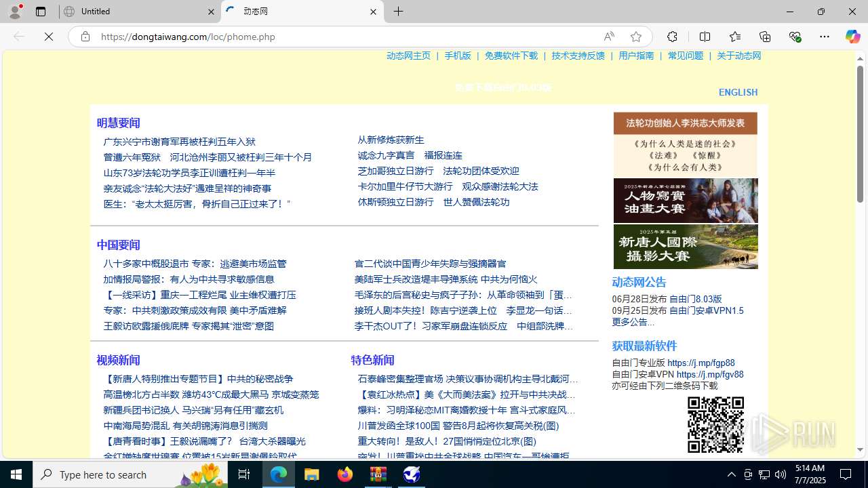Activate the Read aloud icon in the address bar
Screen dimensions: 868x488
(608, 37)
